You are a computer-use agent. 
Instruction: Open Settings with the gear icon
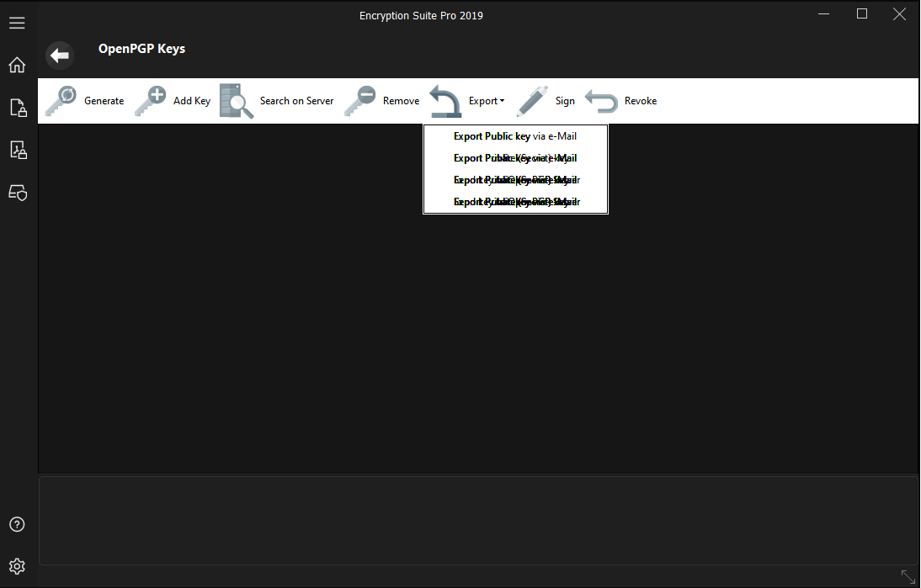17,565
